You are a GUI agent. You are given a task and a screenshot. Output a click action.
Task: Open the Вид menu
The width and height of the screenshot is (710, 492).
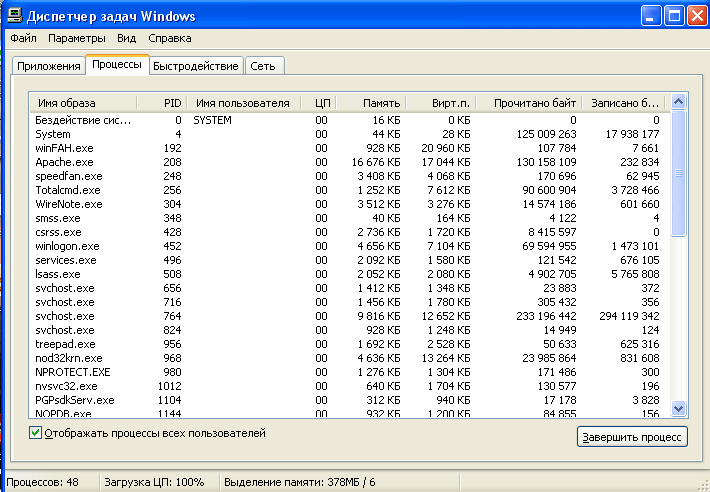126,38
